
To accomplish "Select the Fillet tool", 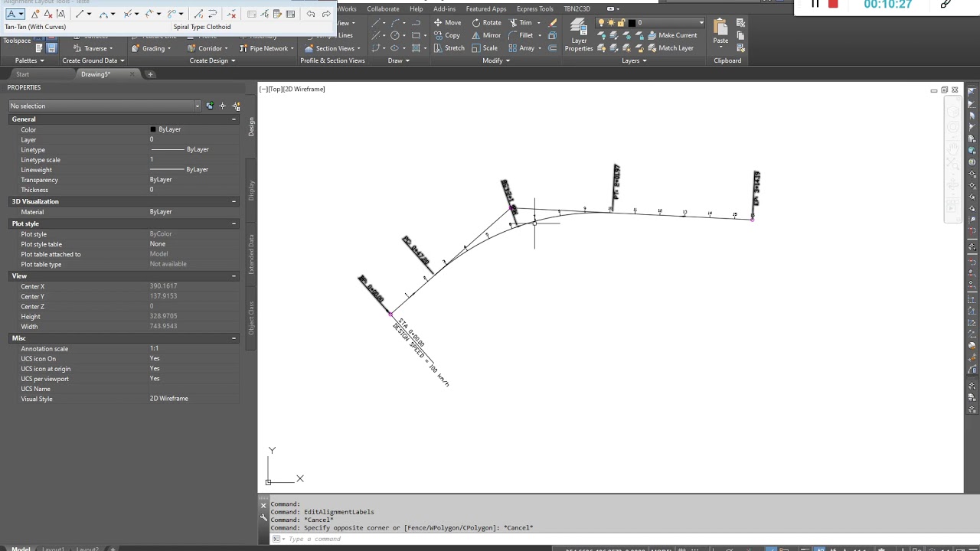I will 520,35.
